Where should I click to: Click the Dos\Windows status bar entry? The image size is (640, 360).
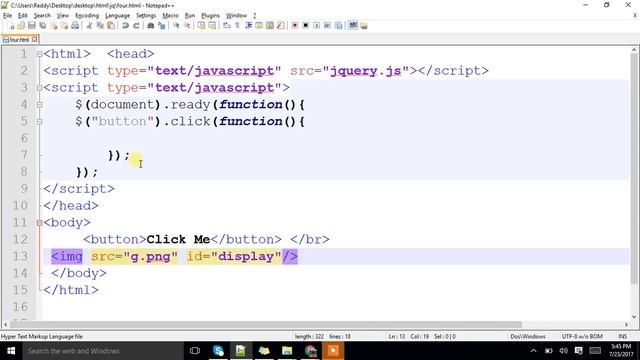[x=528, y=336]
